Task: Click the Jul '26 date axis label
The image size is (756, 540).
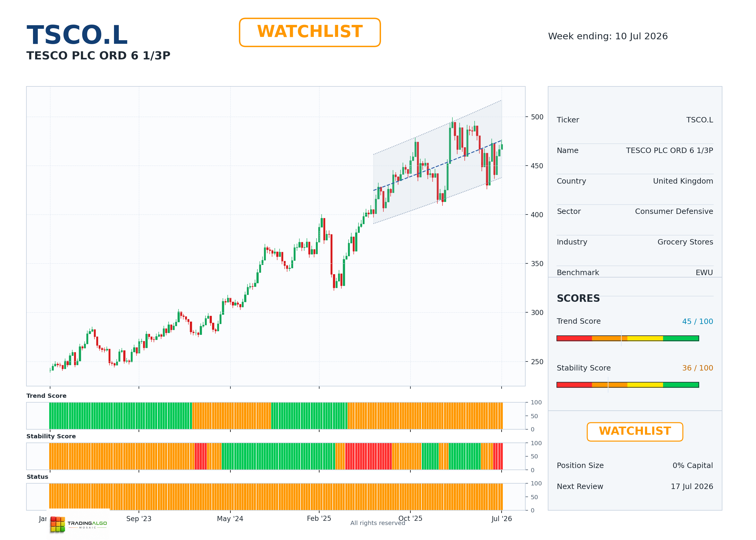Action: [502, 519]
